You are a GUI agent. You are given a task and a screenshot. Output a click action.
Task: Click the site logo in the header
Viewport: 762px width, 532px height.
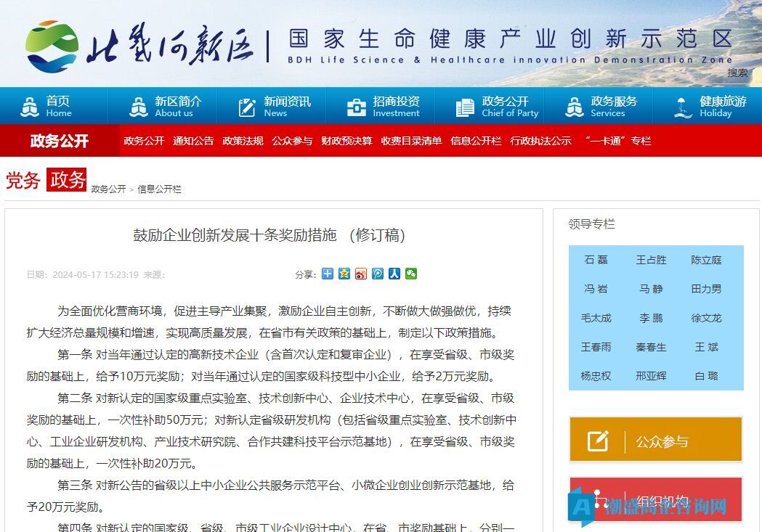(x=138, y=46)
